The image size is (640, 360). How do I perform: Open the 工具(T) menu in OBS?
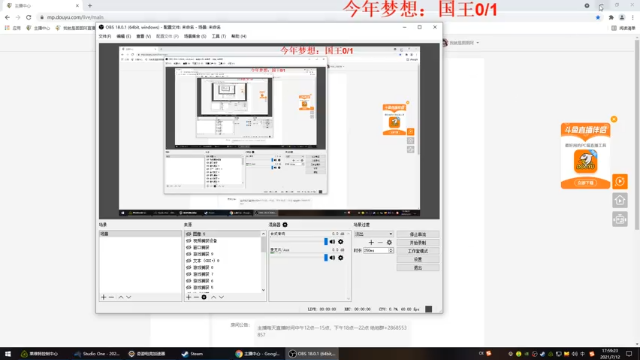point(219,36)
